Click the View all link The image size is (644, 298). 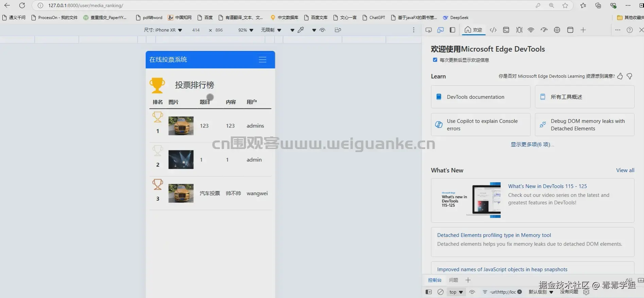pos(625,170)
